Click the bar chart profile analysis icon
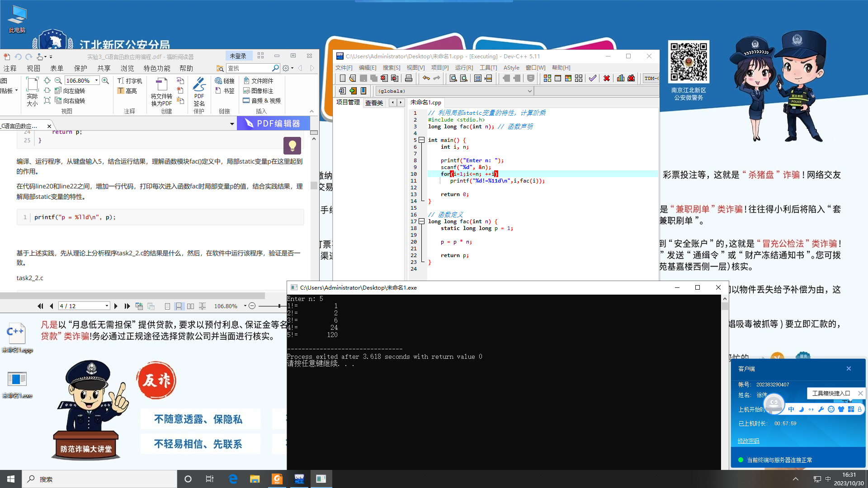Screen dimensions: 868x488 pyautogui.click(x=621, y=78)
